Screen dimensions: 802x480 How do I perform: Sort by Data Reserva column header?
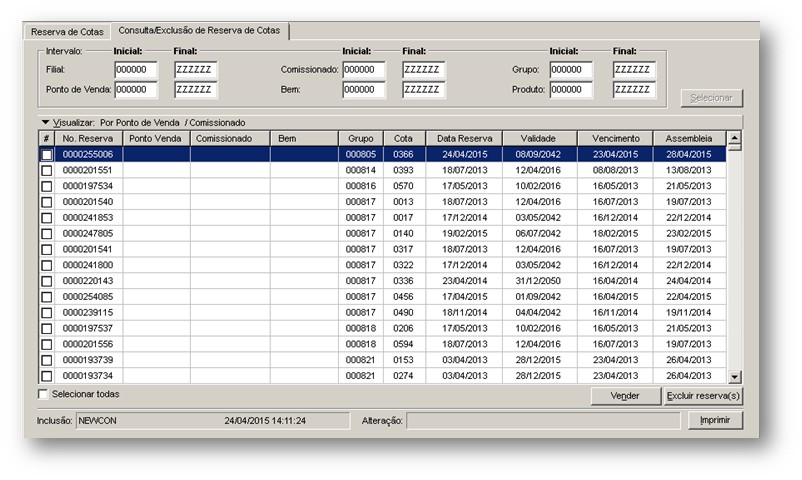click(464, 139)
